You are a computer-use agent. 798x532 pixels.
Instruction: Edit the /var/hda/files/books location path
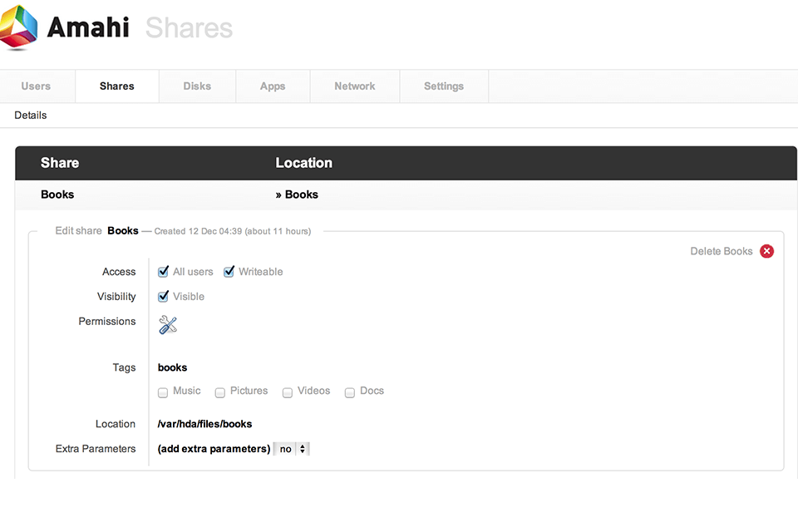204,424
